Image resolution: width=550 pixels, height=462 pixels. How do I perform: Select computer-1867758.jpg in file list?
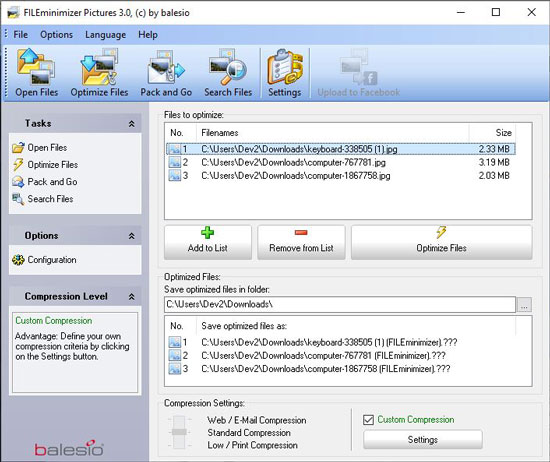click(x=340, y=175)
